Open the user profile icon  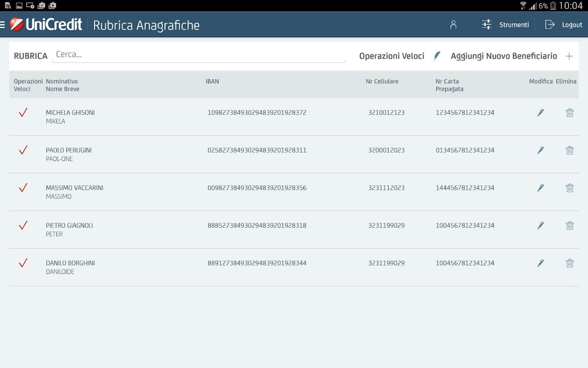tap(453, 25)
